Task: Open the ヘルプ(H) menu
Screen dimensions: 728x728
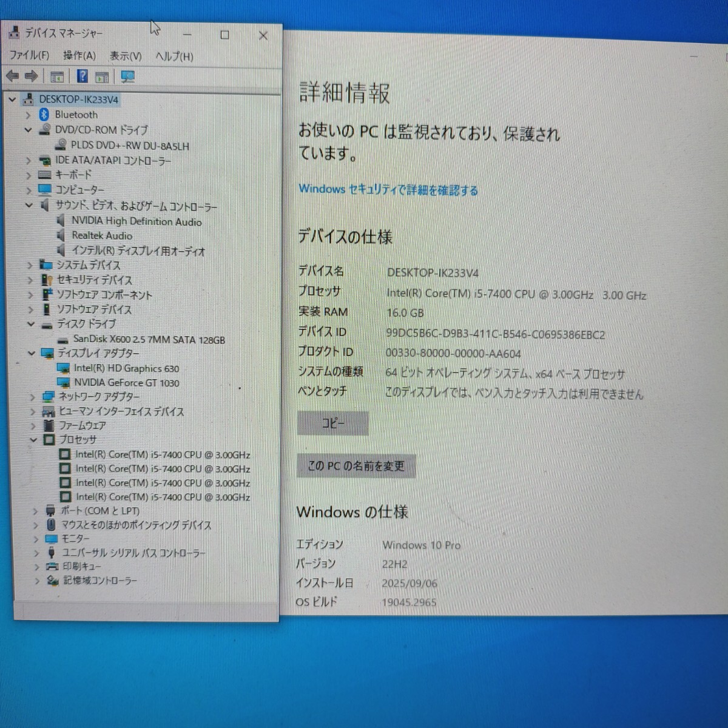Action: click(x=175, y=56)
